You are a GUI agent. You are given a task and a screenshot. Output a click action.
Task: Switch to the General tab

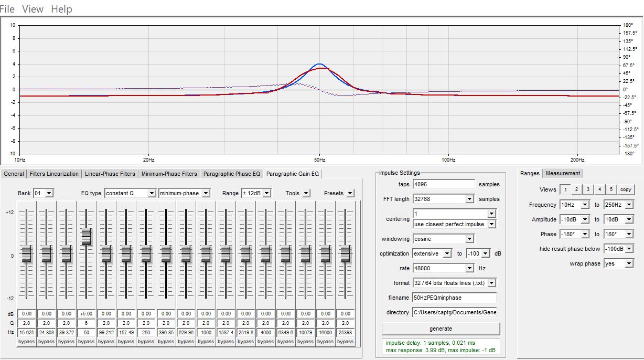[14, 174]
